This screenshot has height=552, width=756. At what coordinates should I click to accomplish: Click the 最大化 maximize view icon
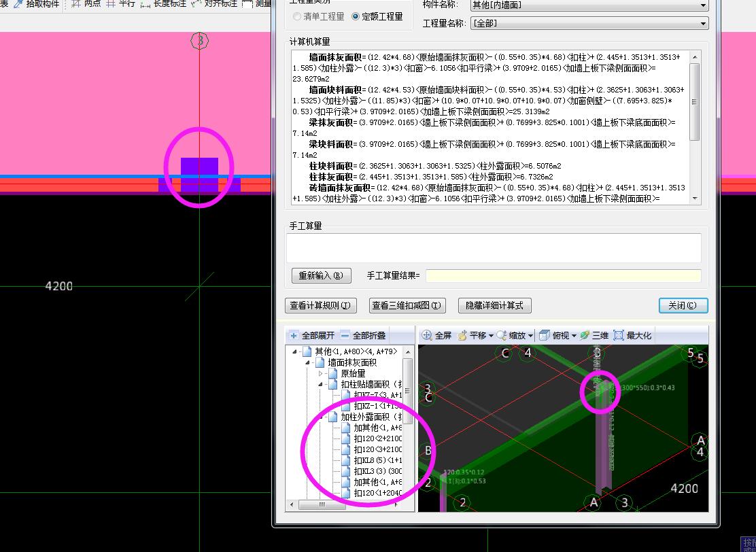coord(619,335)
